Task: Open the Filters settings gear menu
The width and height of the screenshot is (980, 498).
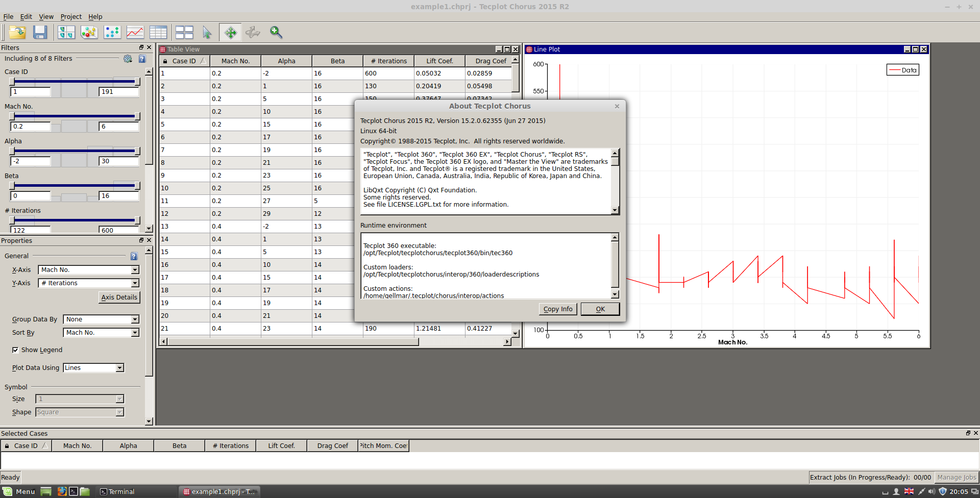Action: (x=128, y=59)
